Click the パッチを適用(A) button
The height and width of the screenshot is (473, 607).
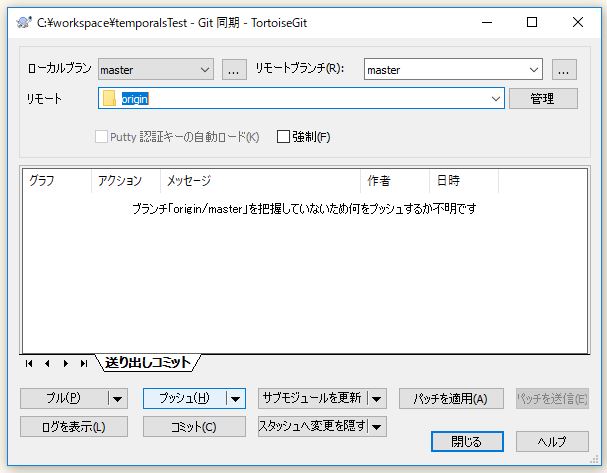(x=451, y=399)
